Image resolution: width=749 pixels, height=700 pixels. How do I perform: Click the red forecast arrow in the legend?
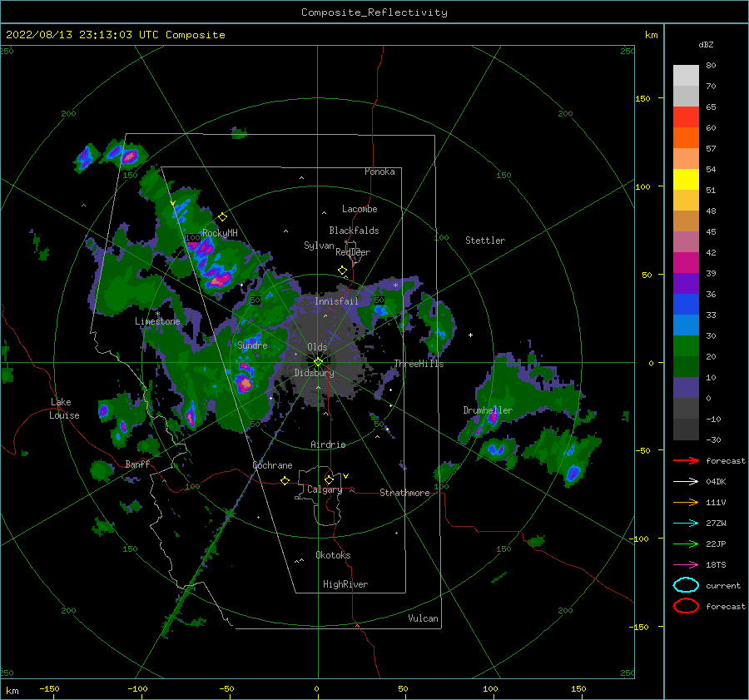pyautogui.click(x=686, y=460)
